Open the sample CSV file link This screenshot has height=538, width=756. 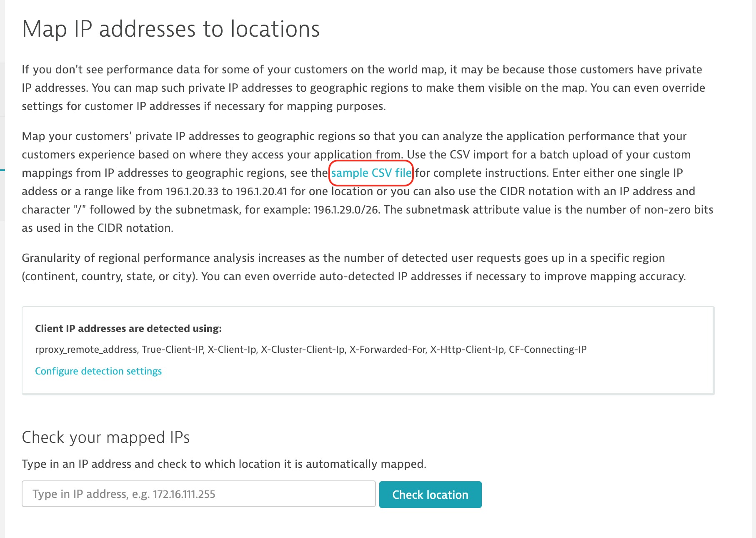point(371,173)
